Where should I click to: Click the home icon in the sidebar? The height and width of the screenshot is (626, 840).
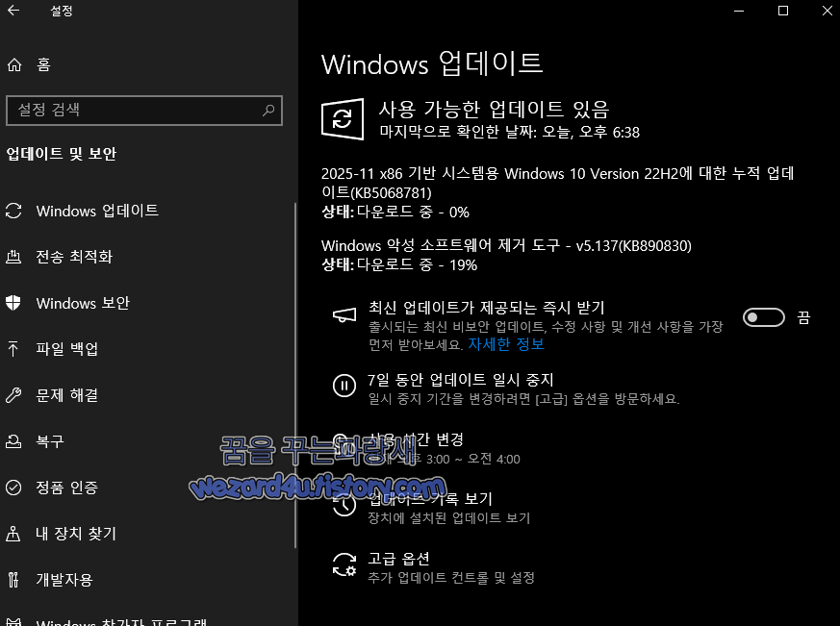(x=14, y=64)
